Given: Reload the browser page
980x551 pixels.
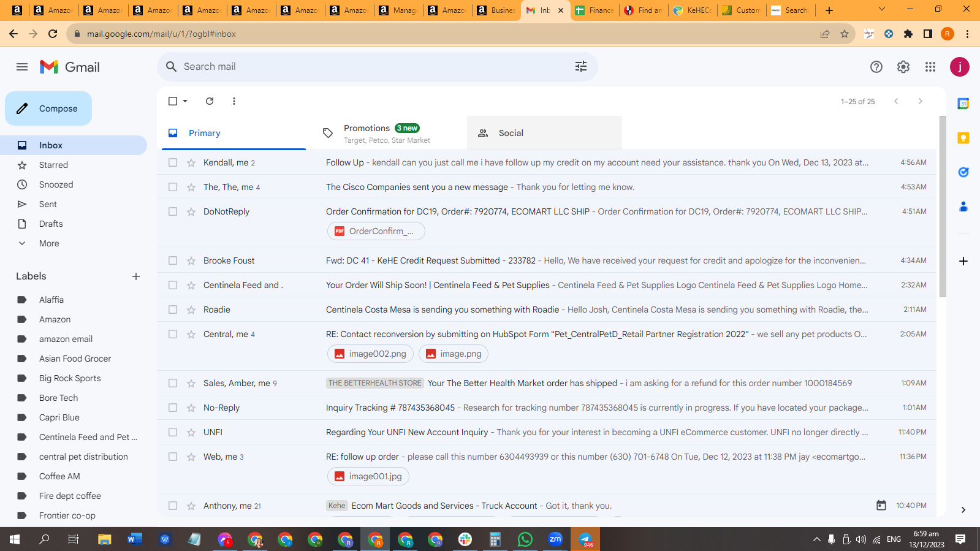Looking at the screenshot, I should pyautogui.click(x=53, y=34).
